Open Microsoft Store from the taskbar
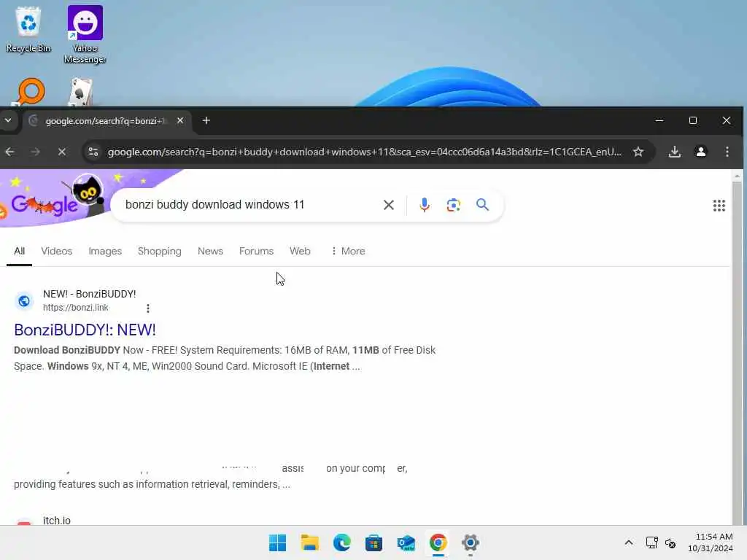 point(374,542)
